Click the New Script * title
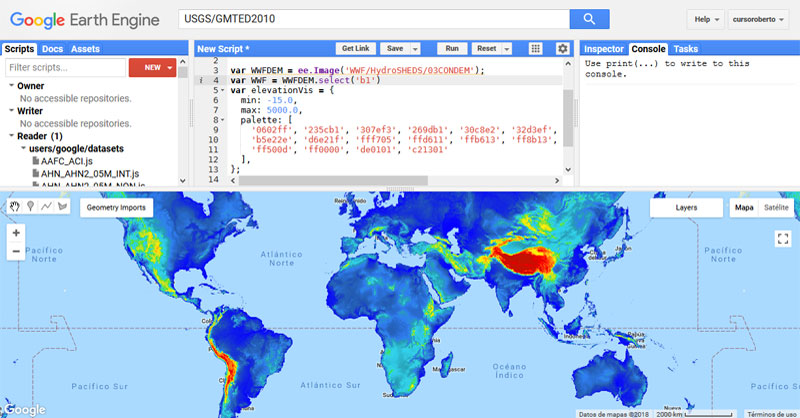The image size is (800, 418). [223, 49]
